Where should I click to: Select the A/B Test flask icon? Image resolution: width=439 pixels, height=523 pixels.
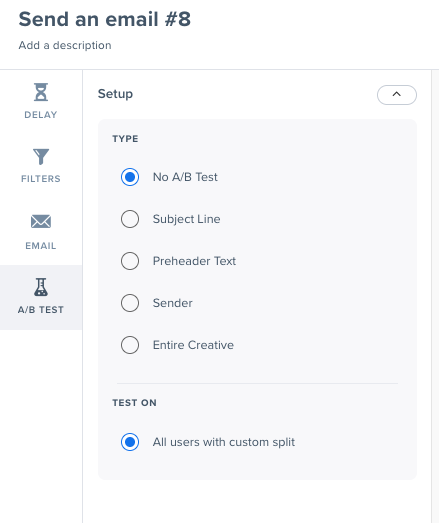click(41, 287)
